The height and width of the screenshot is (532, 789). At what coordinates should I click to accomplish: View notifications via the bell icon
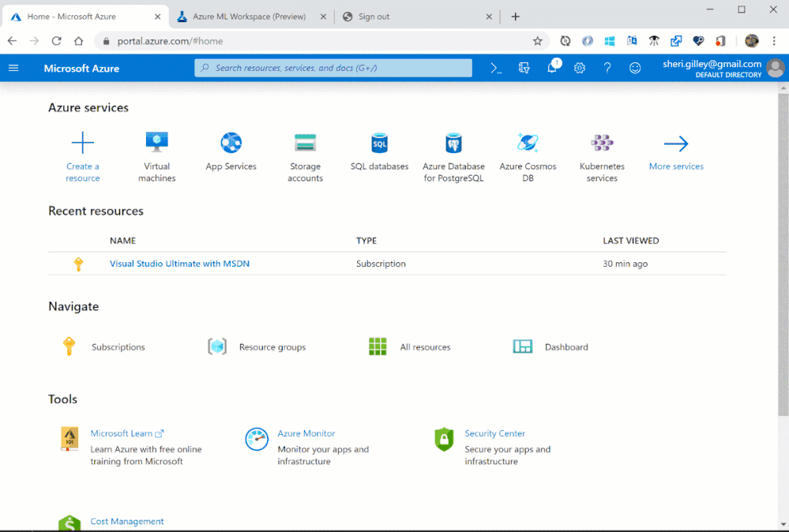coord(552,68)
